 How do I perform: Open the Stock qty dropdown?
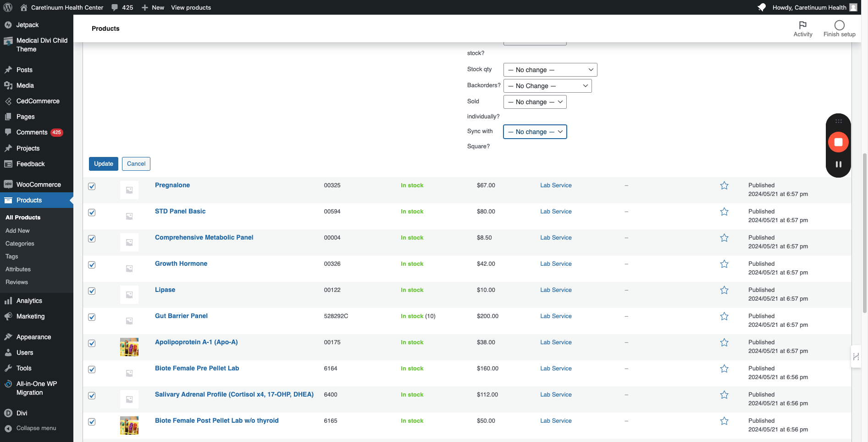pyautogui.click(x=550, y=70)
